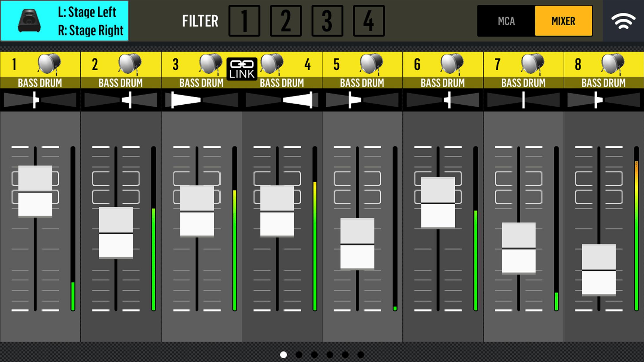The height and width of the screenshot is (362, 644).
Task: Click the LINK chain icon between channels 3 and 4
Action: pos(242,69)
